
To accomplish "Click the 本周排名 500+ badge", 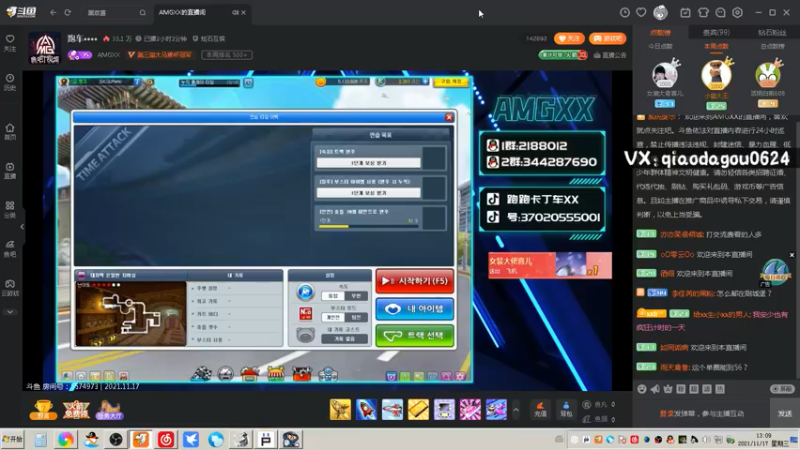I will click(227, 55).
